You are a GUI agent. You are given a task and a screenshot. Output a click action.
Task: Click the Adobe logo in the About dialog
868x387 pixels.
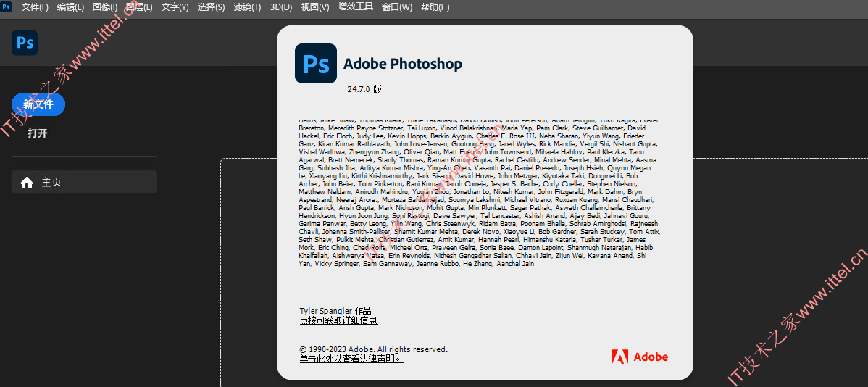point(640,357)
